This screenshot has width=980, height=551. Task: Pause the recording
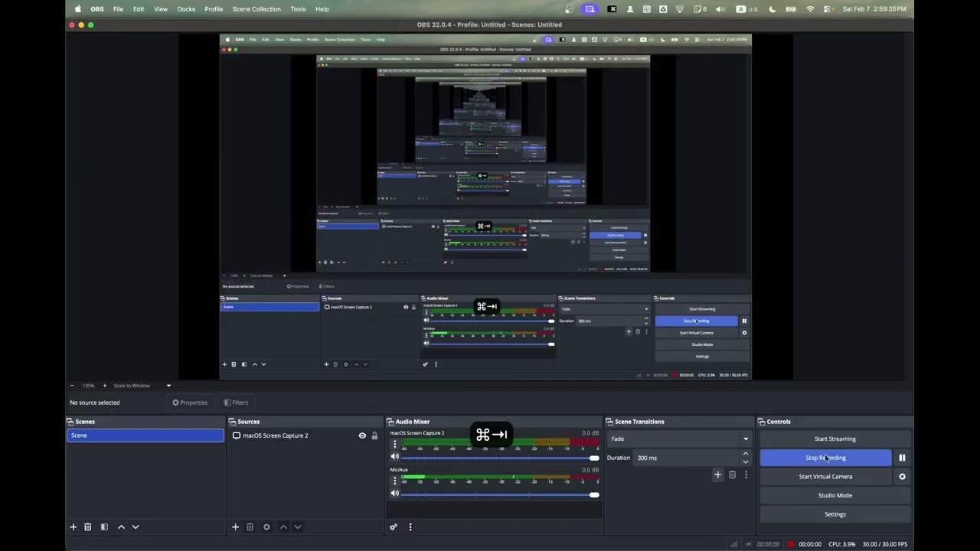(x=902, y=458)
